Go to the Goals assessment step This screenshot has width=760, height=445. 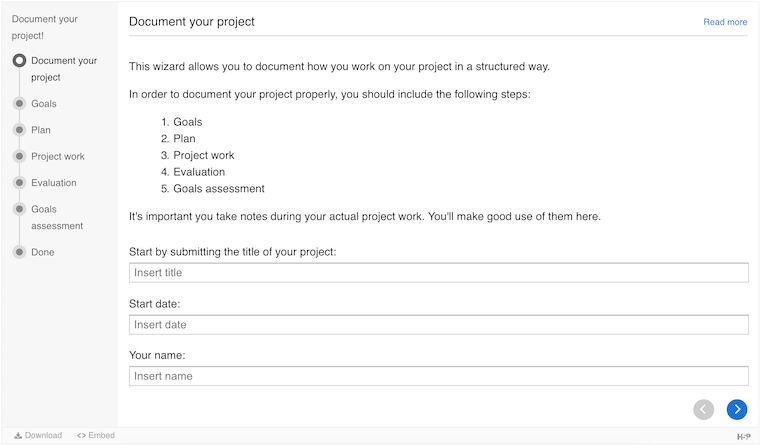tap(57, 217)
